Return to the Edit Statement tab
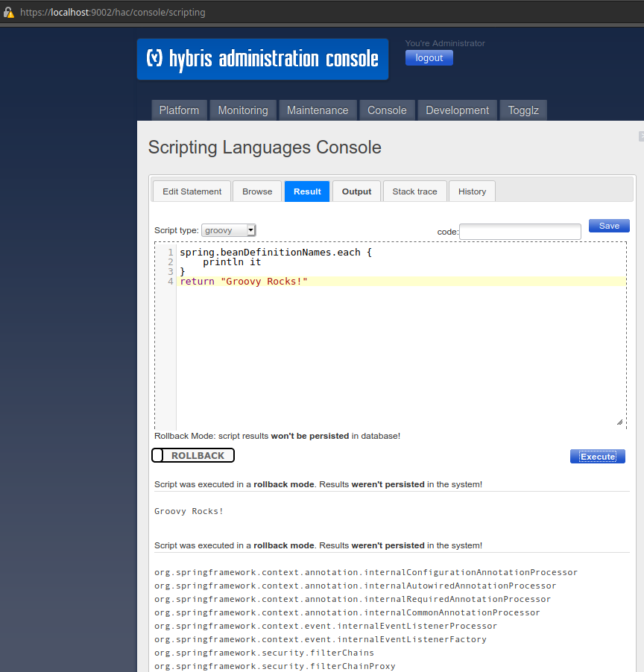Screen dimensions: 644x672 point(191,191)
